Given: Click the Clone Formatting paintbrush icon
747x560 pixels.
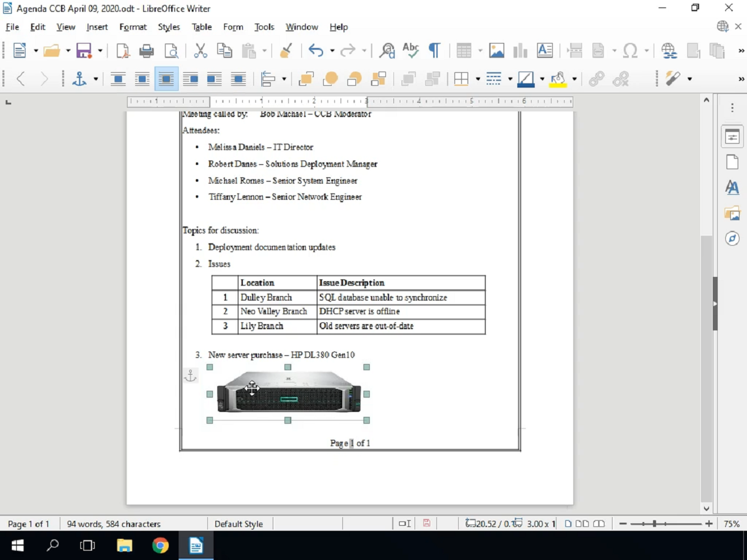Looking at the screenshot, I should click(286, 50).
